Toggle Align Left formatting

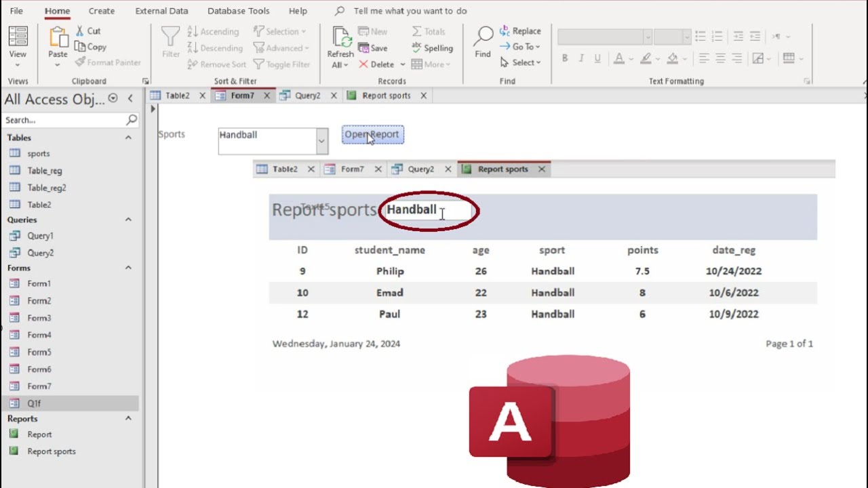coord(705,59)
